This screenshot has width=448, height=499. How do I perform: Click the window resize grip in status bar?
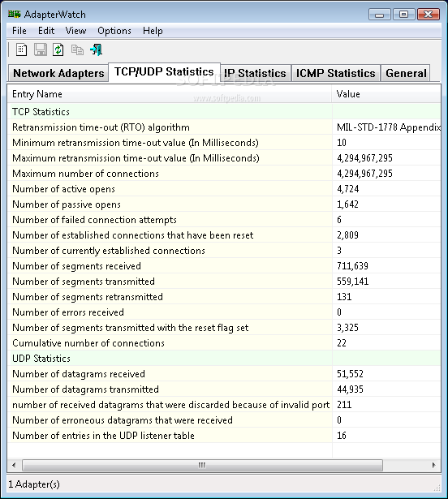point(437,488)
